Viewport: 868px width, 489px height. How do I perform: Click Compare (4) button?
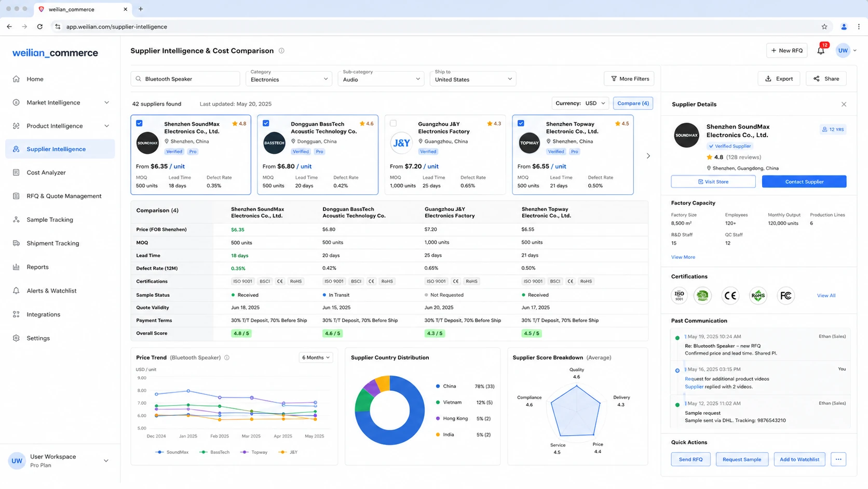point(633,103)
